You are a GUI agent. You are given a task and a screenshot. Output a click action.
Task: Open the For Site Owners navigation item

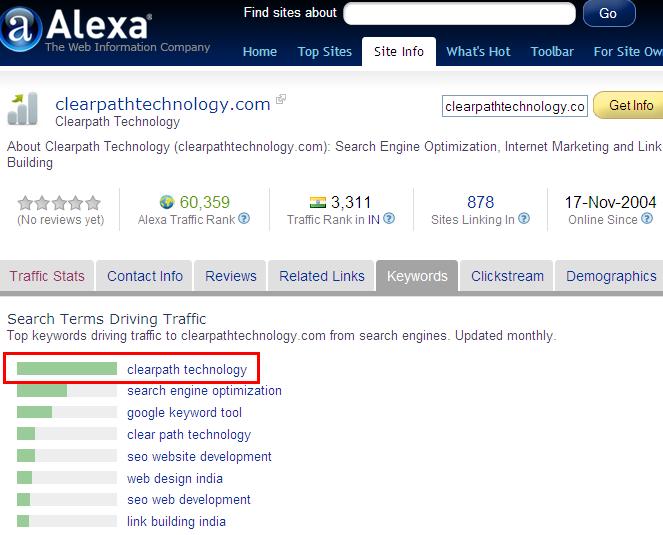click(628, 52)
